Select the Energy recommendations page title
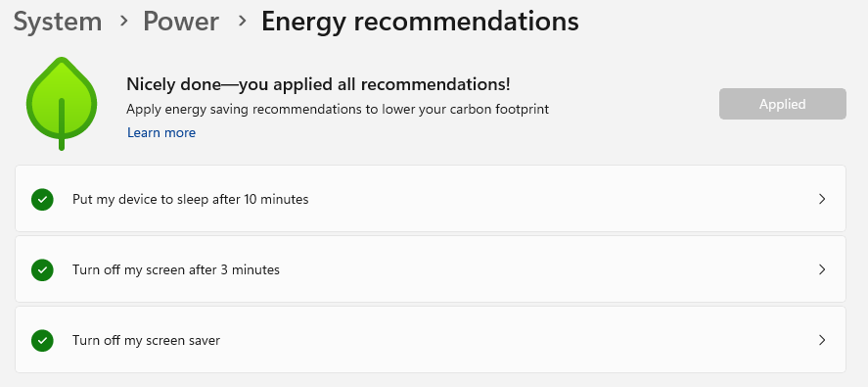This screenshot has height=387, width=868. [x=420, y=22]
